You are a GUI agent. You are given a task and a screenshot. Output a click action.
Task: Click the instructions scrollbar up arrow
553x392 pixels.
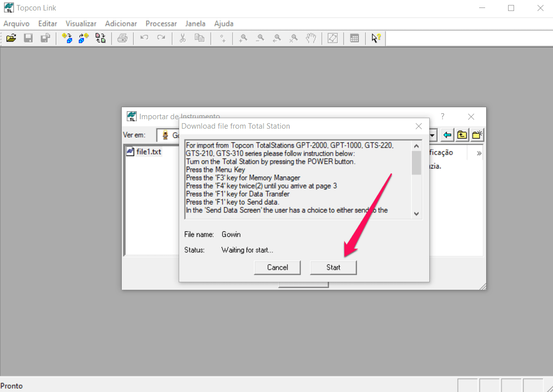(417, 146)
